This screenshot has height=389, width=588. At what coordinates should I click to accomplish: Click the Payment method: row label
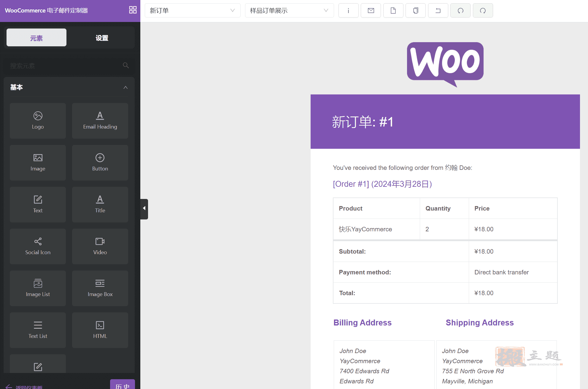tap(365, 272)
